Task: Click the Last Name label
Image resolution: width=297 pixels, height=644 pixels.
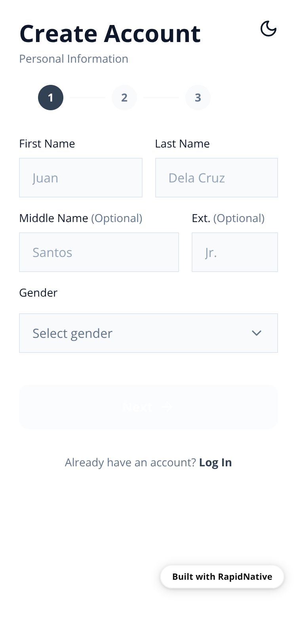Action: [183, 144]
